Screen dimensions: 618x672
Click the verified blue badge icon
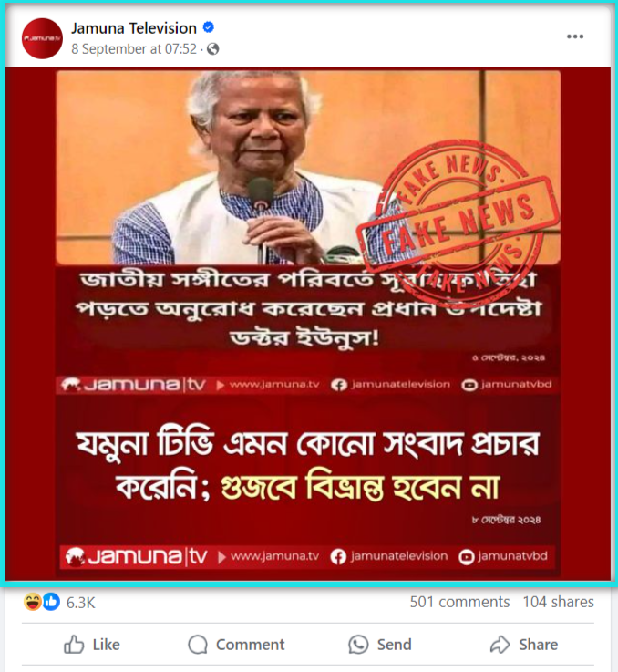(209, 28)
